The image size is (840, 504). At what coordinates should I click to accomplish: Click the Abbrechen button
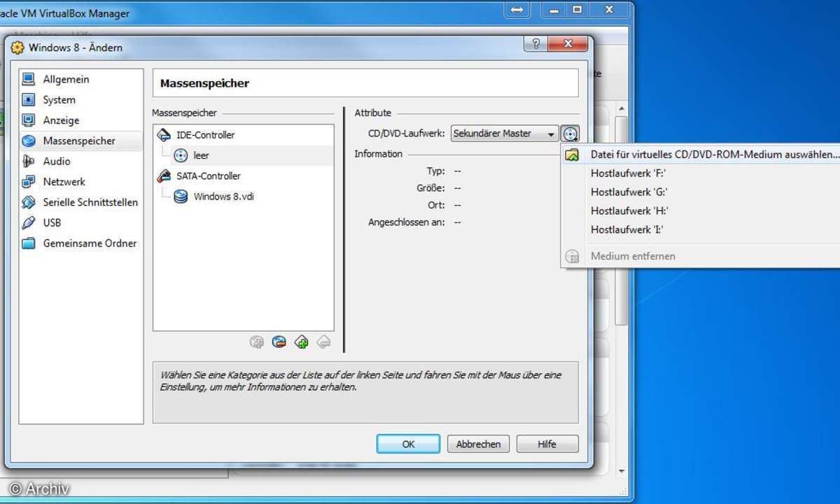[x=479, y=444]
